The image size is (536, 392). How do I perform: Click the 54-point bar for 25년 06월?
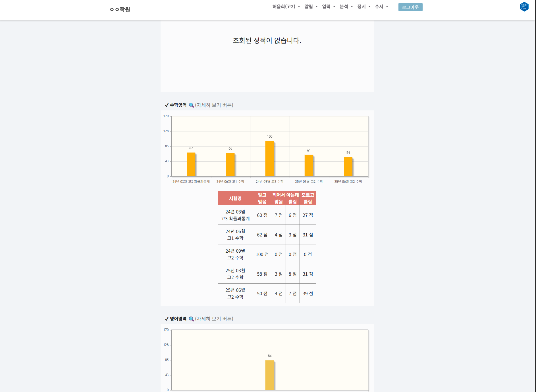348,167
